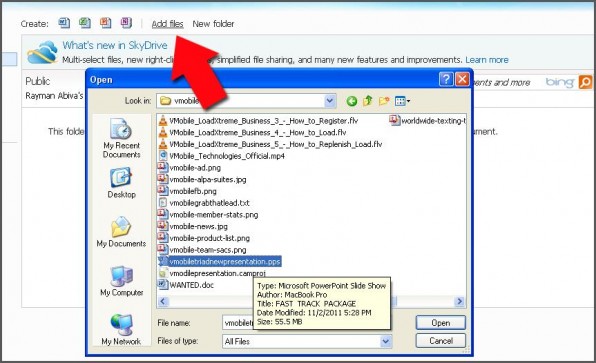Screen dimensions: 596x363
Task: Click the QuickTime icon of VMobile_Technologies_Official.mp4
Action: point(163,155)
